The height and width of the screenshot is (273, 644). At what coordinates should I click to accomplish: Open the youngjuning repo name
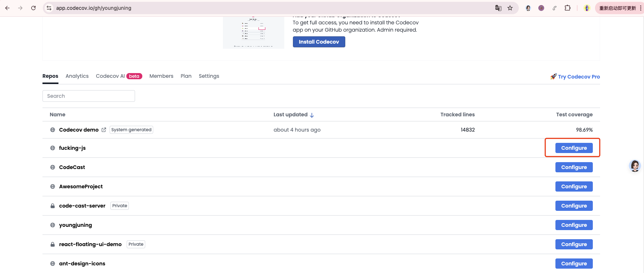(x=76, y=225)
